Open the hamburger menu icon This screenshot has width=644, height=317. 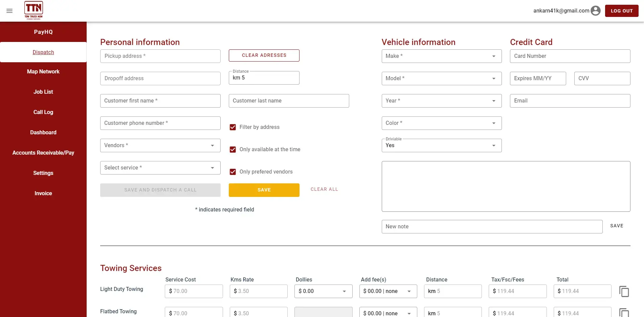pos(9,11)
